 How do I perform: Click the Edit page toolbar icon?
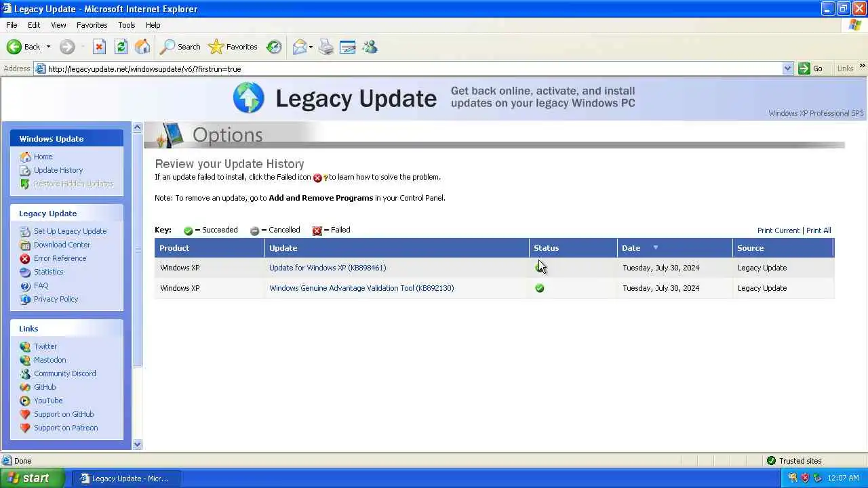[x=348, y=47]
